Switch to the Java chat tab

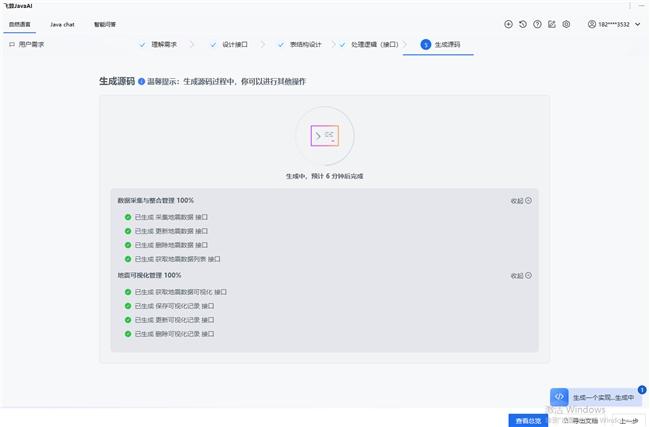(x=62, y=24)
